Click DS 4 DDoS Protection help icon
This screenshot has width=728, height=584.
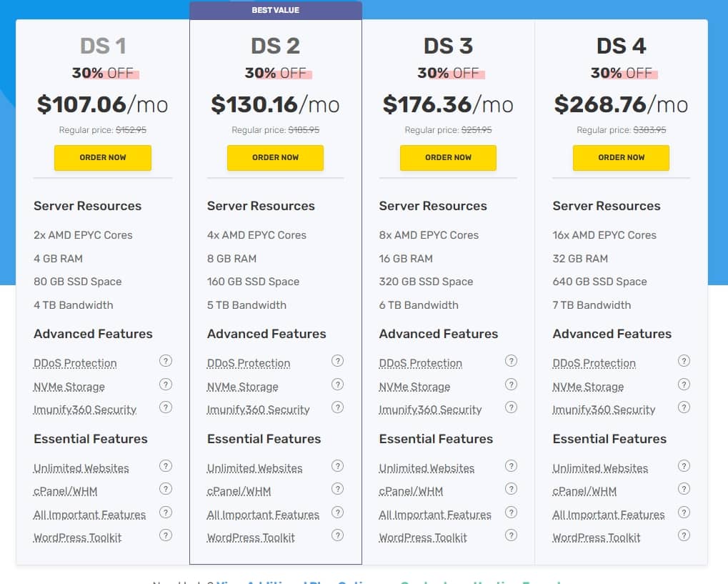(684, 361)
